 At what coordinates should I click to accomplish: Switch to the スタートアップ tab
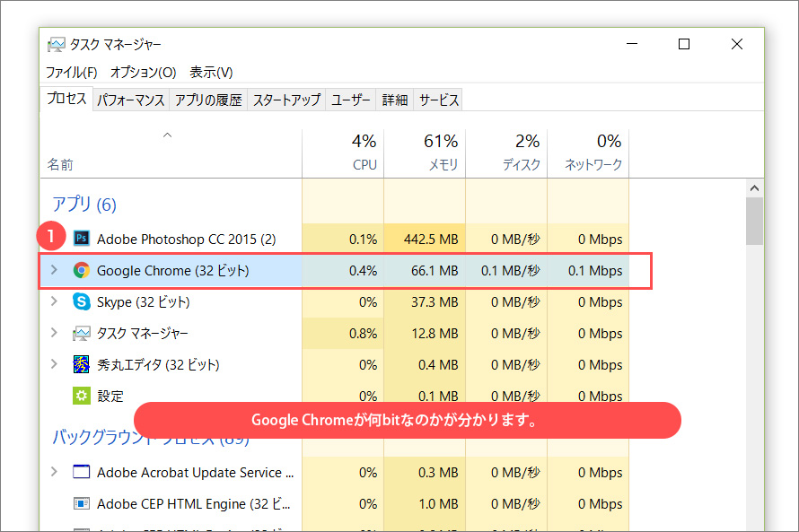(286, 100)
